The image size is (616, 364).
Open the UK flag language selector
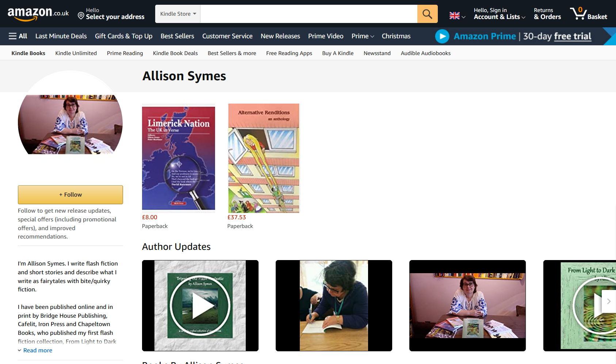coord(457,16)
